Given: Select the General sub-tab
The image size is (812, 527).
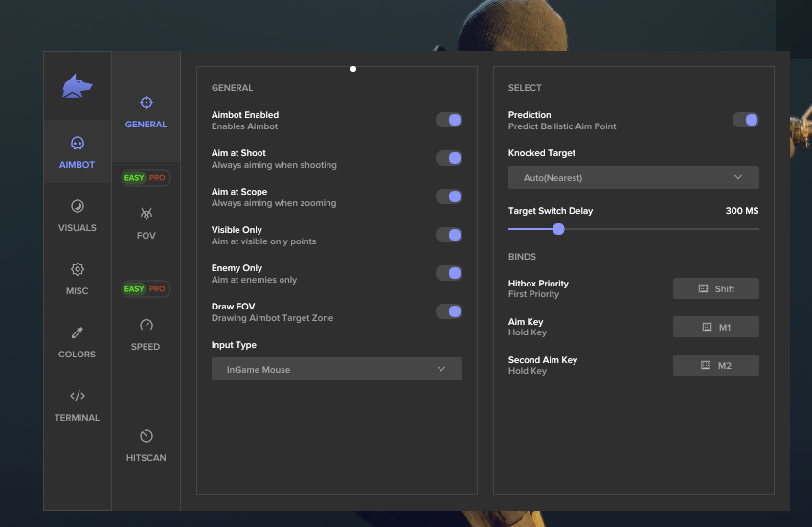Looking at the screenshot, I should pos(146,112).
